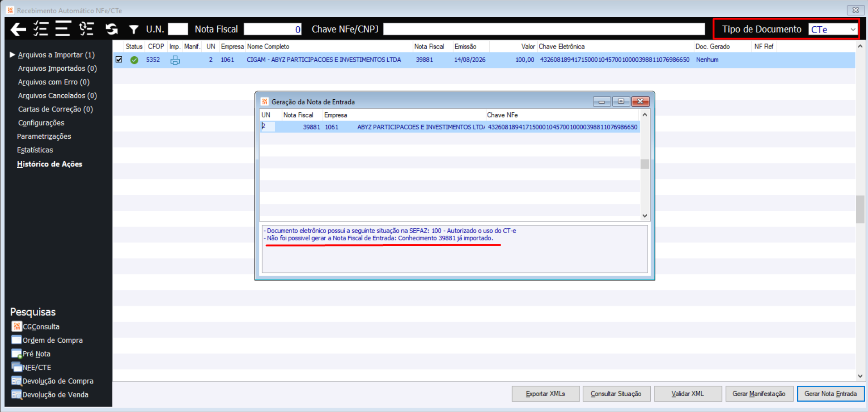Open Histórico de Ações
This screenshot has height=412, width=868.
click(x=49, y=164)
